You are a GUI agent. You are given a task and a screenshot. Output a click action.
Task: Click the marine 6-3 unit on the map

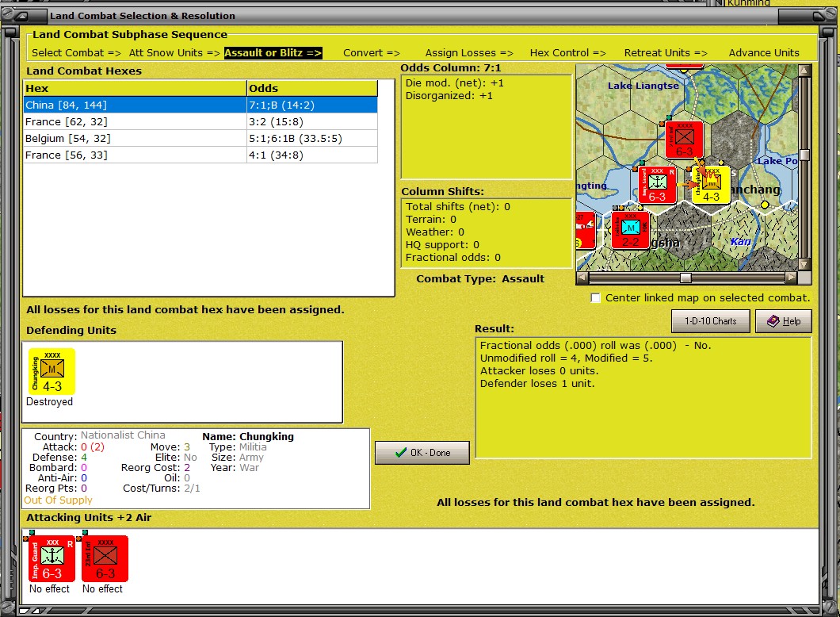(x=657, y=185)
